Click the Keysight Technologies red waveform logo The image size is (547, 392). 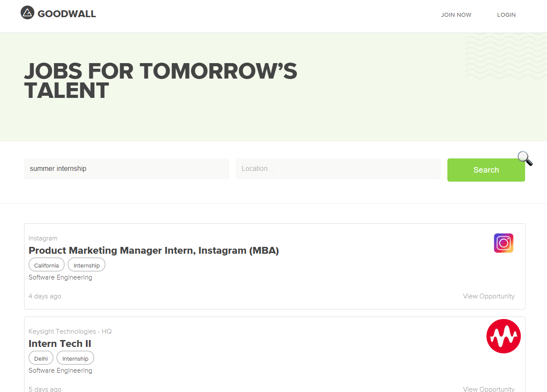click(503, 336)
